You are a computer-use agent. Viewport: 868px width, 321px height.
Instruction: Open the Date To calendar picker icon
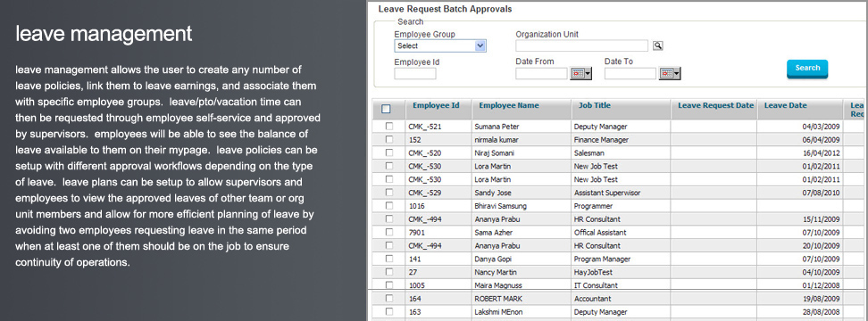(670, 73)
